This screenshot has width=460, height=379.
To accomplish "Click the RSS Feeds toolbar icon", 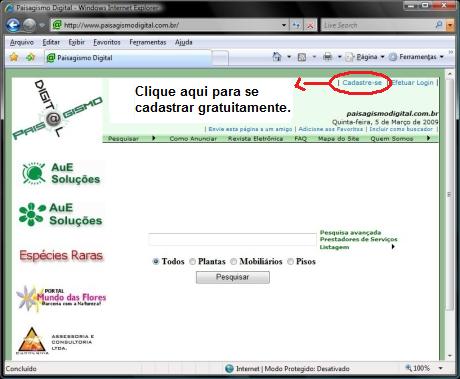I will coord(302,57).
